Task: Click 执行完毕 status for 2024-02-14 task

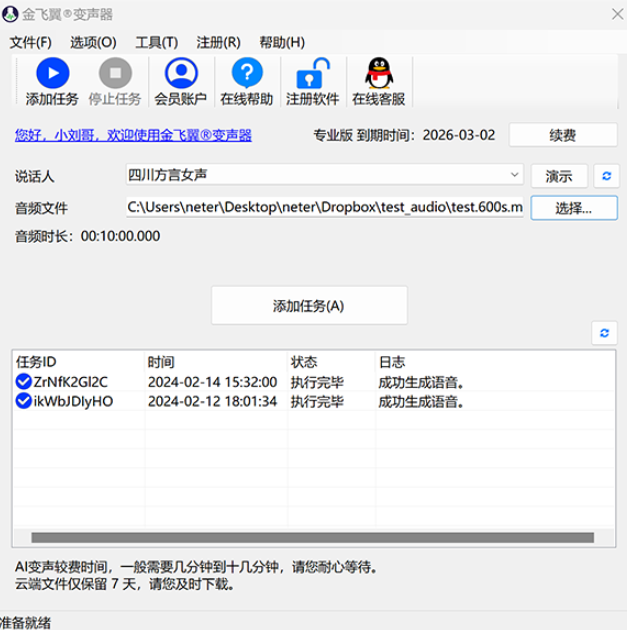Action: point(317,382)
